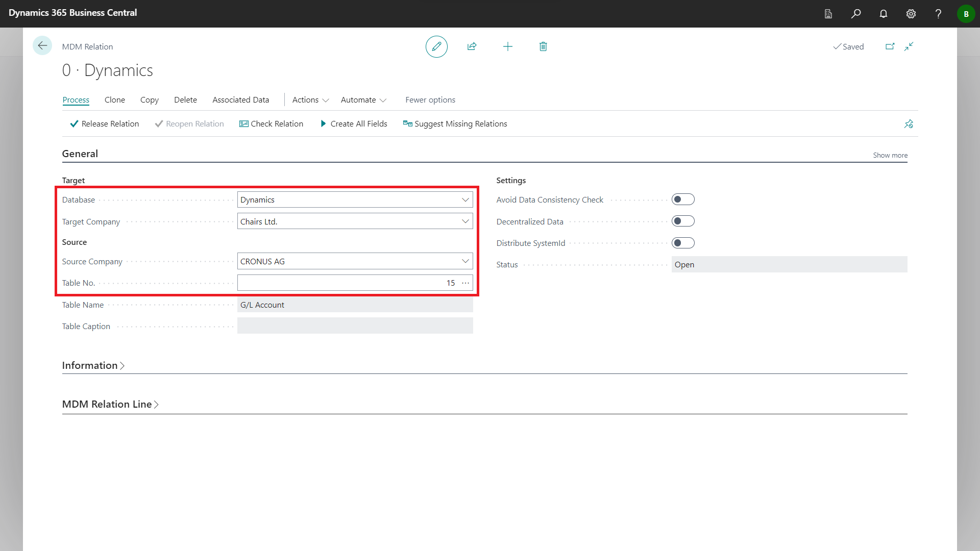The height and width of the screenshot is (551, 980).
Task: Open page in new window icon
Action: coord(890,46)
